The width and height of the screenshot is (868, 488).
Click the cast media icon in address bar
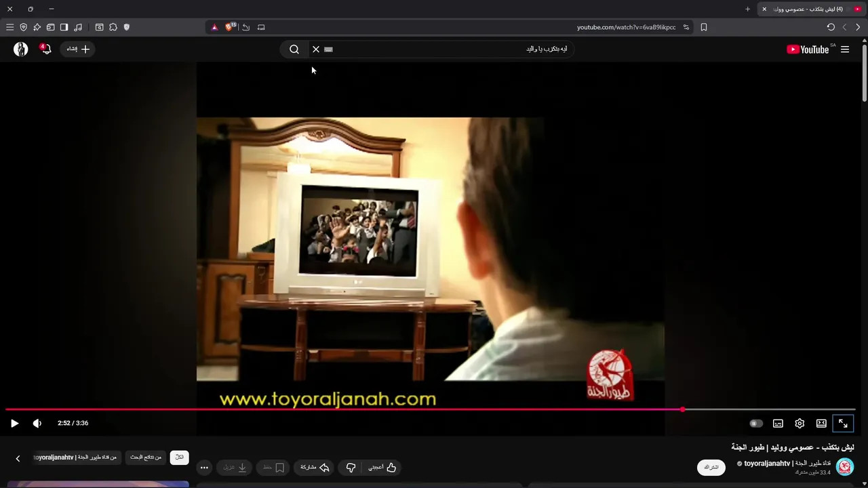click(x=261, y=27)
